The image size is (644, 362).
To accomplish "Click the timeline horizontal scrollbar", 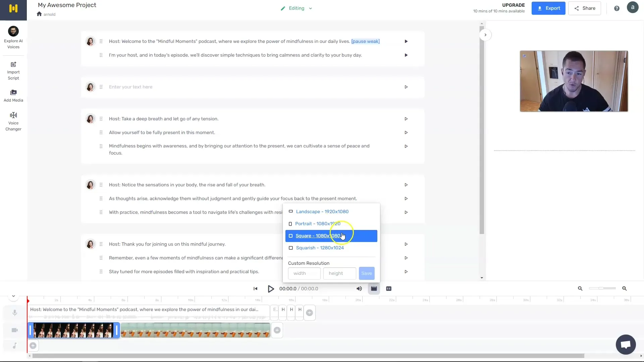I will coord(308,356).
